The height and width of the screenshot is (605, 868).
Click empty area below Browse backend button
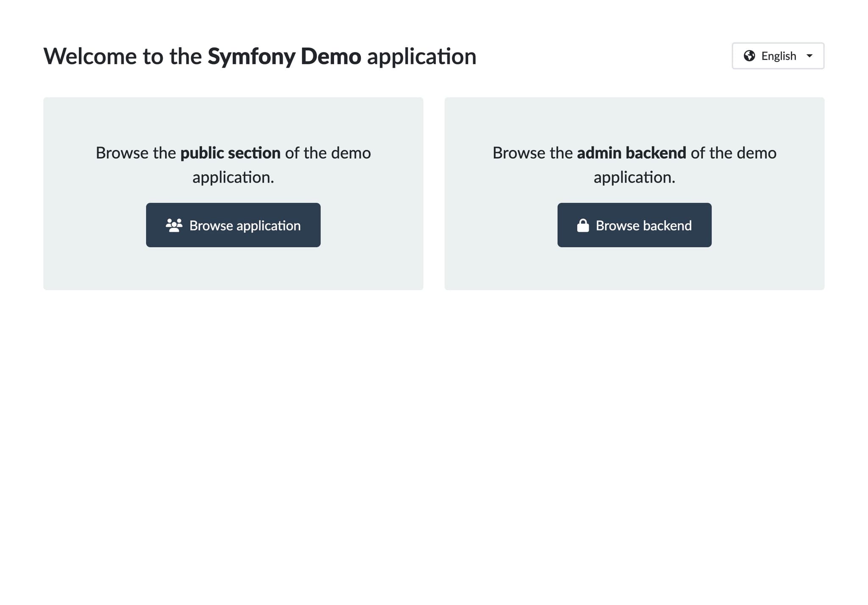click(x=634, y=269)
